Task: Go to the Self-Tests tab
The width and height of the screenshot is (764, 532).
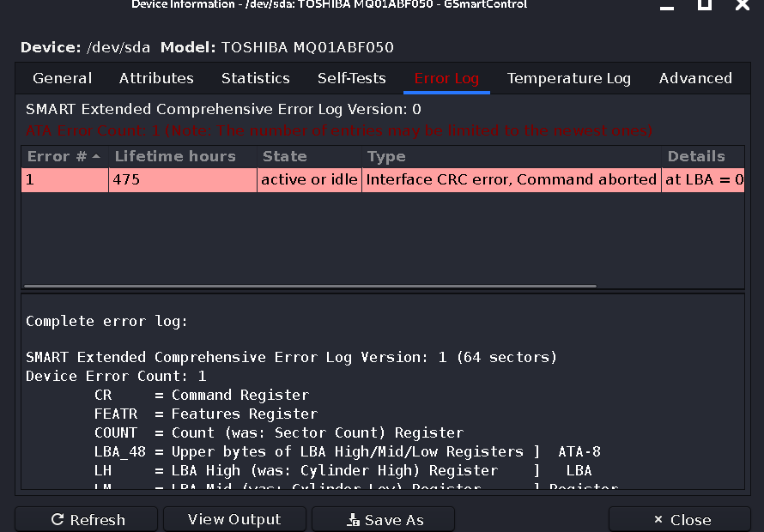Action: (352, 78)
